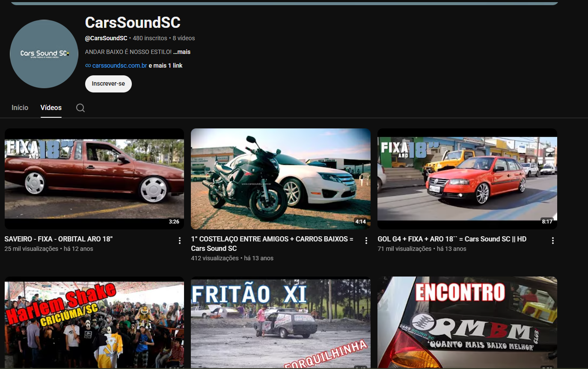Select the Vídeos tab

(51, 108)
